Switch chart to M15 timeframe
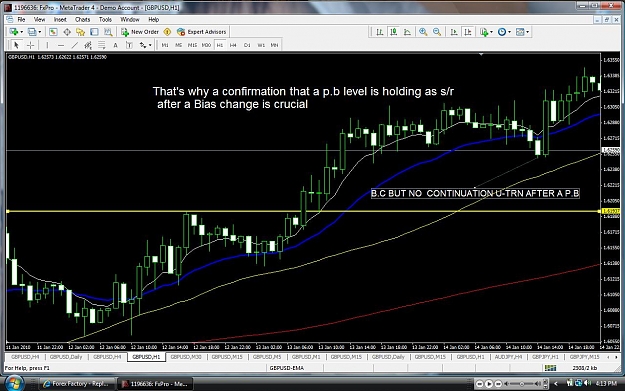The height and width of the screenshot is (391, 625). click(x=192, y=45)
